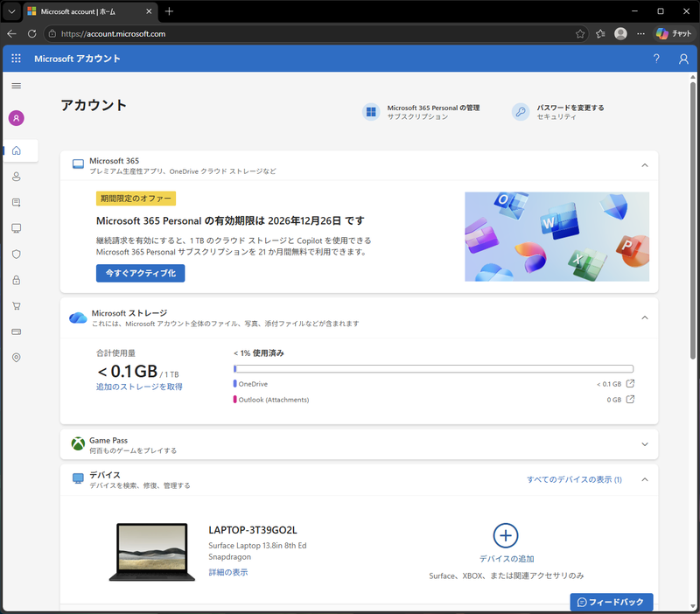
Task: Expand the Game Pass card
Action: 645,444
